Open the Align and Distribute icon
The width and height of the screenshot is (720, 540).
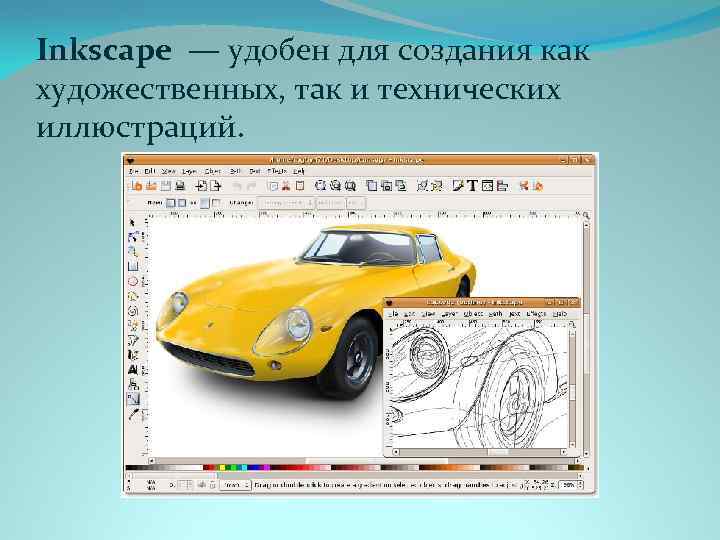coord(502,186)
